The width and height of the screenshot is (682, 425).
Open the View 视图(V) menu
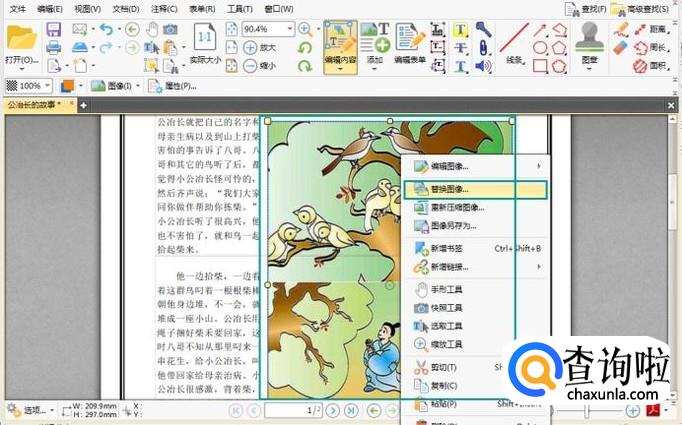point(87,9)
